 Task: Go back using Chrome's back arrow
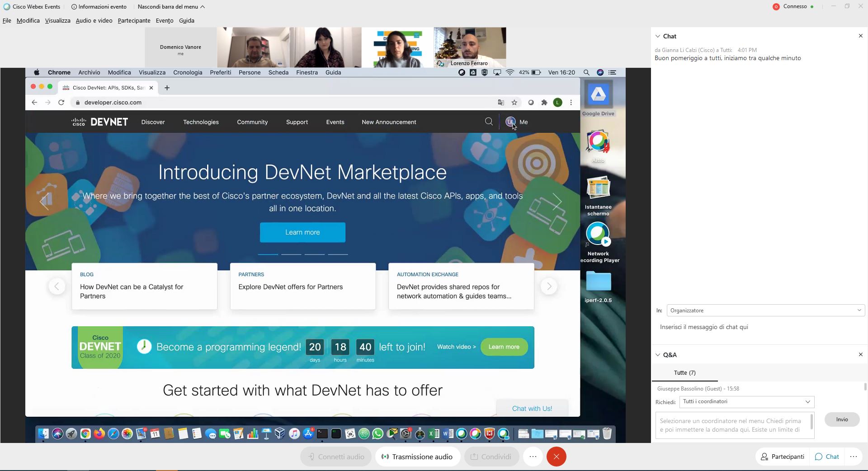pyautogui.click(x=34, y=103)
